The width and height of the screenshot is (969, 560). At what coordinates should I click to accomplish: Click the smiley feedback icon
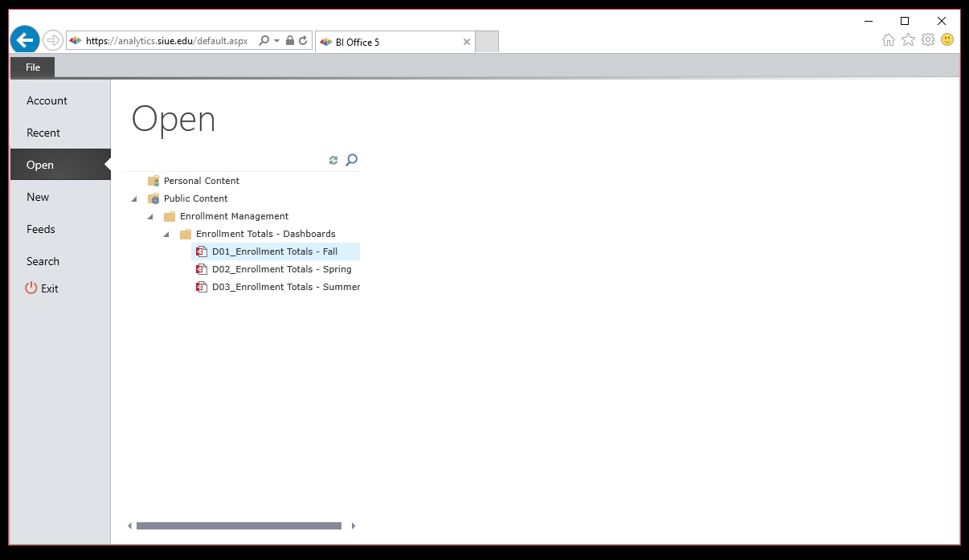(947, 40)
